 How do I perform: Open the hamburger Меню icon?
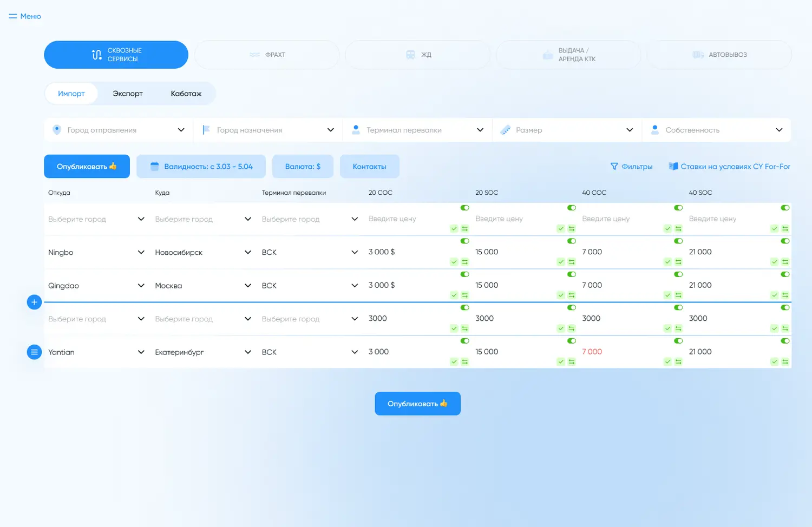[13, 16]
